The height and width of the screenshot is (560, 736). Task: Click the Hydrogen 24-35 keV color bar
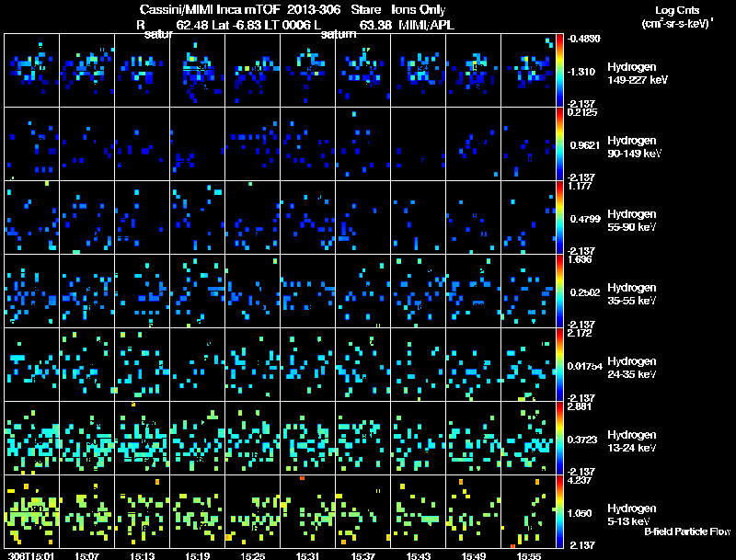559,364
